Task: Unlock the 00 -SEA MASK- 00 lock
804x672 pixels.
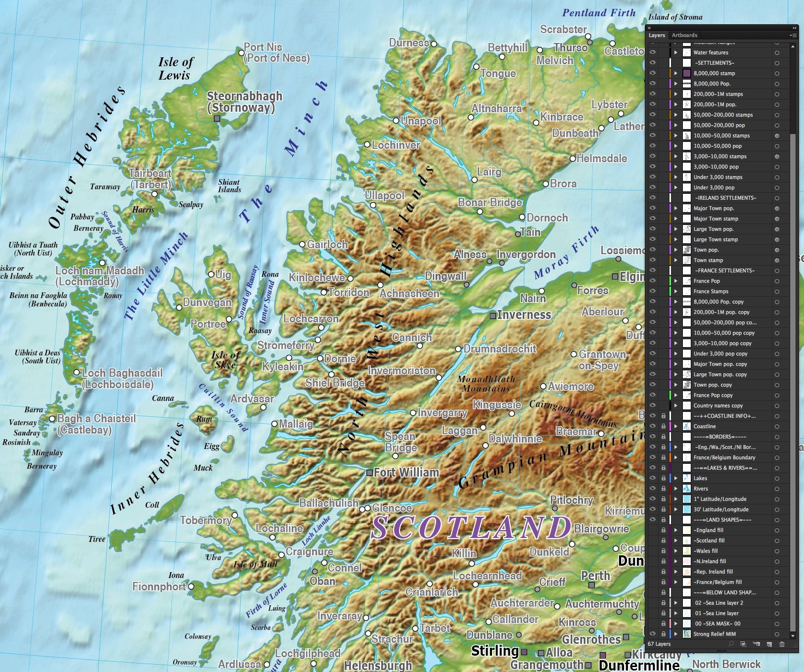Action: coord(663,624)
